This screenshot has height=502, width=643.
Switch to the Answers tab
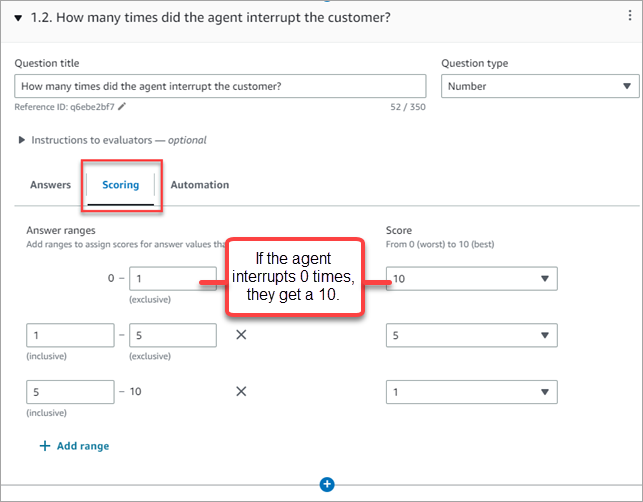click(50, 185)
